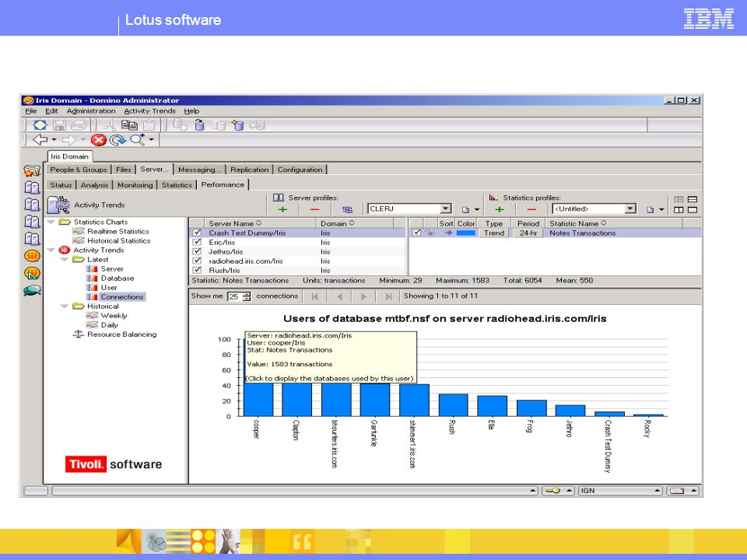Click the Trend type button

pyautogui.click(x=494, y=233)
